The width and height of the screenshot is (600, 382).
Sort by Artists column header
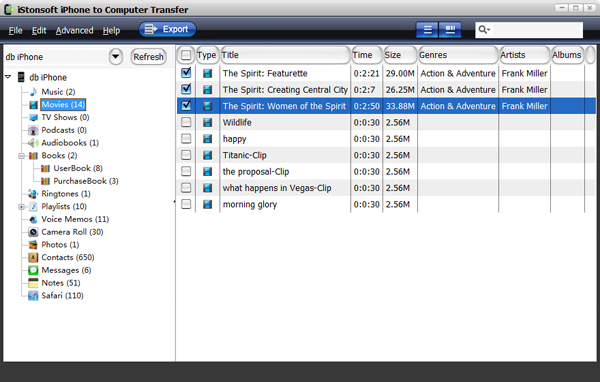point(525,55)
